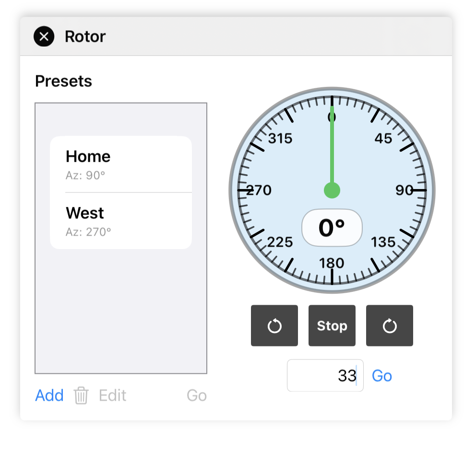Image resolution: width=476 pixels, height=453 pixels.
Task: Select the West preset
Action: click(x=121, y=221)
